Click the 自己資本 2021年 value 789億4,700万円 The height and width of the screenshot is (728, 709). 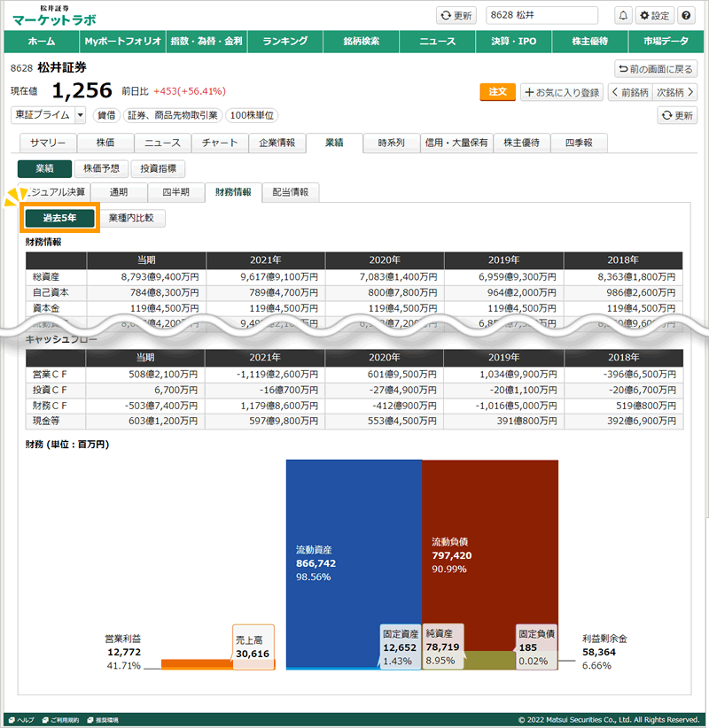click(x=284, y=293)
